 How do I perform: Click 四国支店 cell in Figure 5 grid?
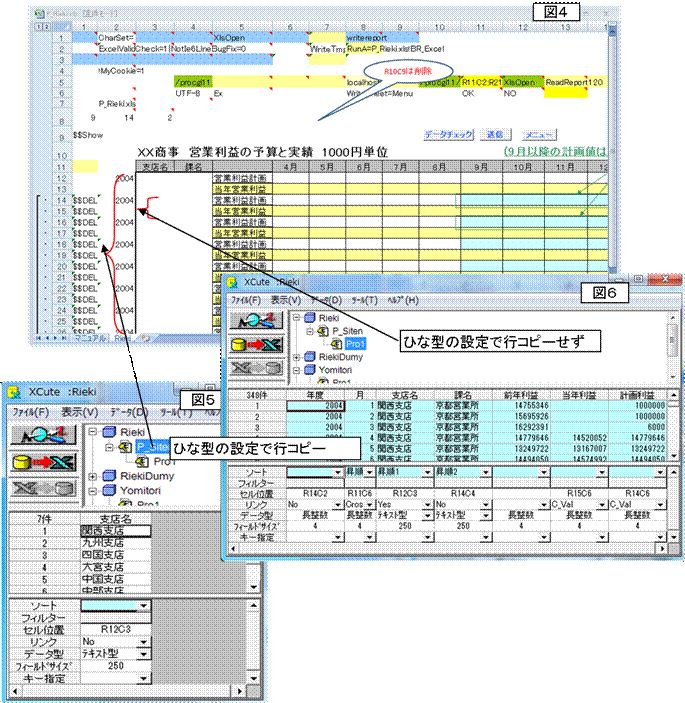coord(115,555)
